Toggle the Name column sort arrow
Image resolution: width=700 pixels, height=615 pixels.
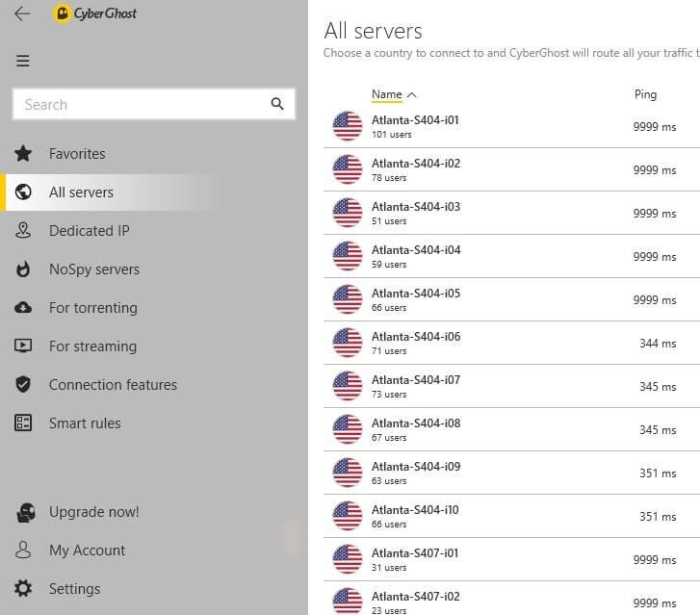pos(411,94)
